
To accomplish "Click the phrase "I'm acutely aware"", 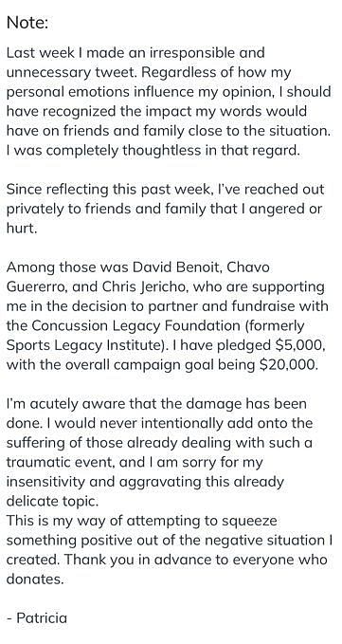I will 65,404.
